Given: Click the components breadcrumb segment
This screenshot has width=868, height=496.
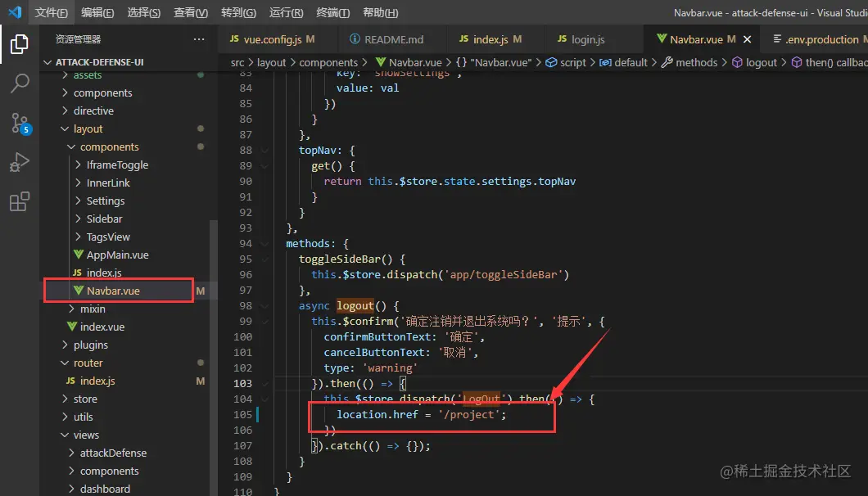Looking at the screenshot, I should point(328,62).
